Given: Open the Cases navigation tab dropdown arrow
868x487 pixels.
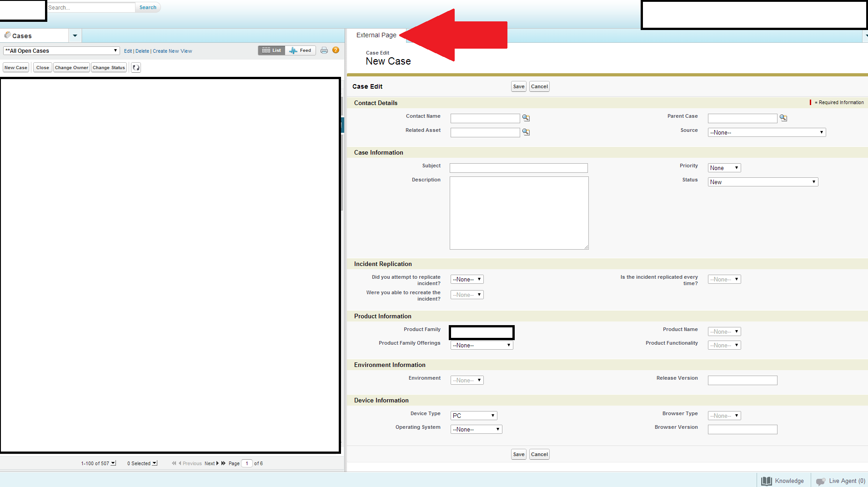Looking at the screenshot, I should pos(75,35).
